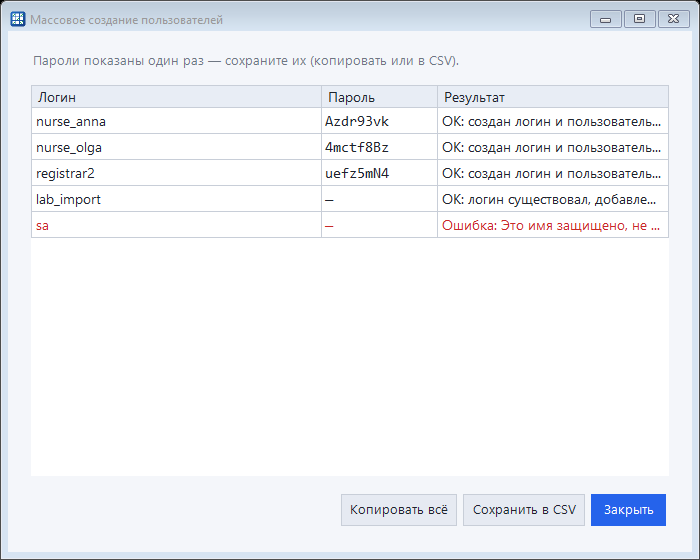Click password uefz5mN4
Image resolution: width=700 pixels, height=560 pixels.
click(x=379, y=173)
